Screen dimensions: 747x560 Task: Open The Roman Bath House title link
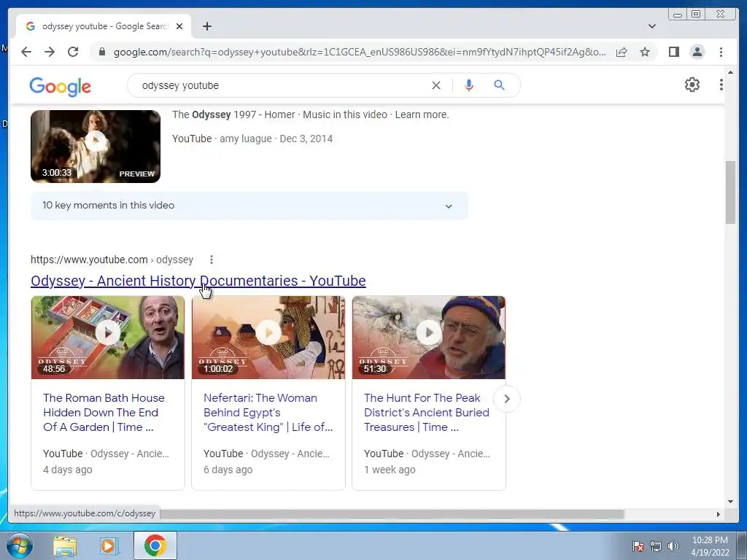tap(104, 413)
